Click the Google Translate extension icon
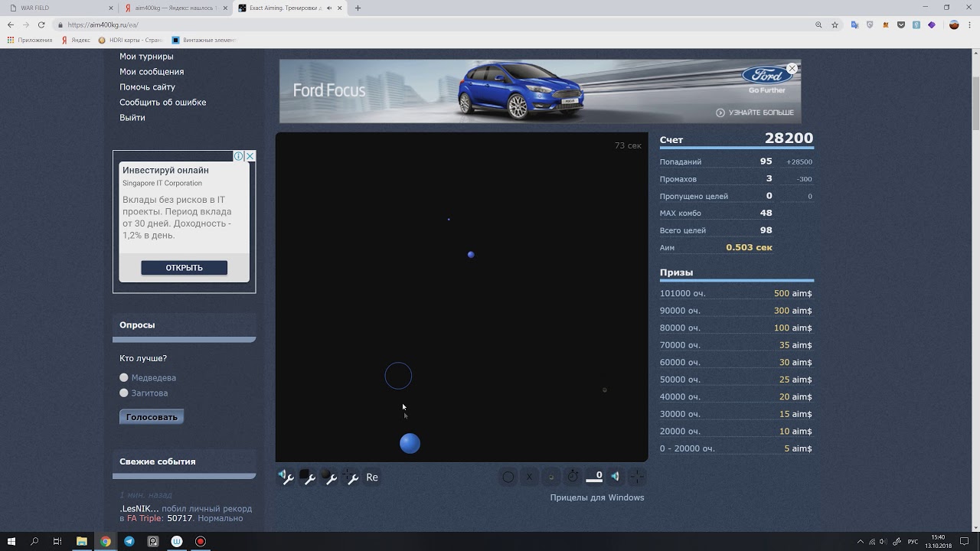This screenshot has width=980, height=551. tap(854, 24)
